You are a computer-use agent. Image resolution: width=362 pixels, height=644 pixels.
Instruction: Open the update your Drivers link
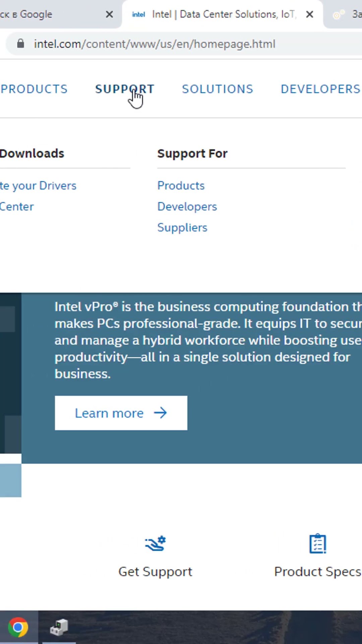click(38, 186)
